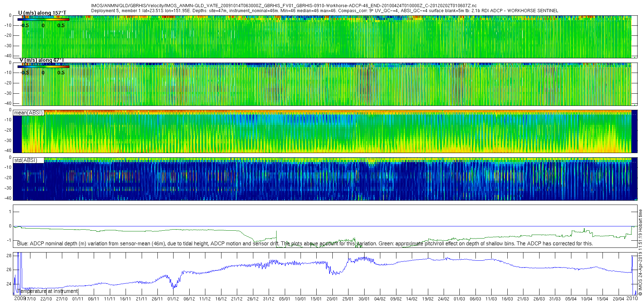644x304 pixels.
Task: Click the Temperature at instrument label
Action: pos(49,291)
